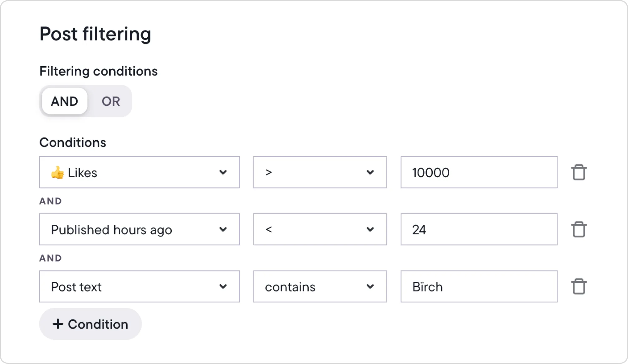Open the contains dropdown for Post text
The width and height of the screenshot is (628, 364).
coord(320,286)
